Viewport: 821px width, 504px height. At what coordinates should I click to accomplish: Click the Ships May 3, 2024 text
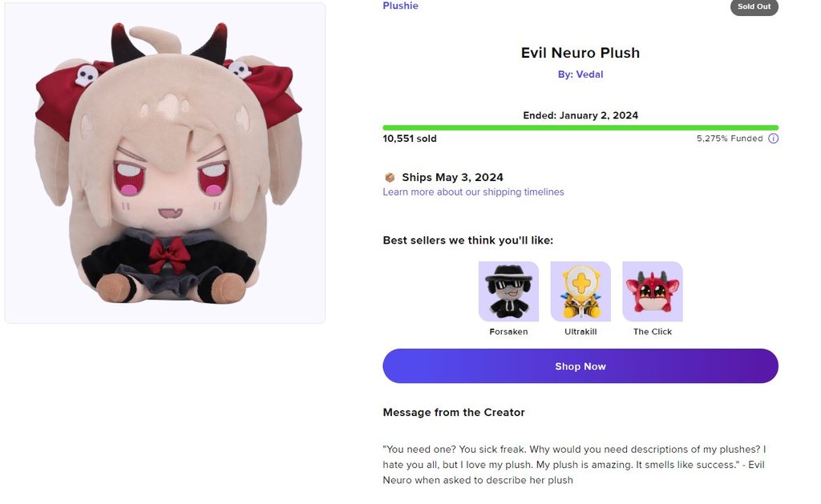[452, 177]
